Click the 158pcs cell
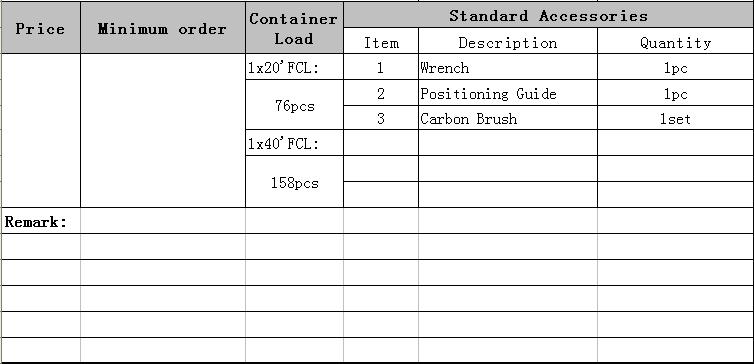754x364 pixels. click(x=294, y=181)
